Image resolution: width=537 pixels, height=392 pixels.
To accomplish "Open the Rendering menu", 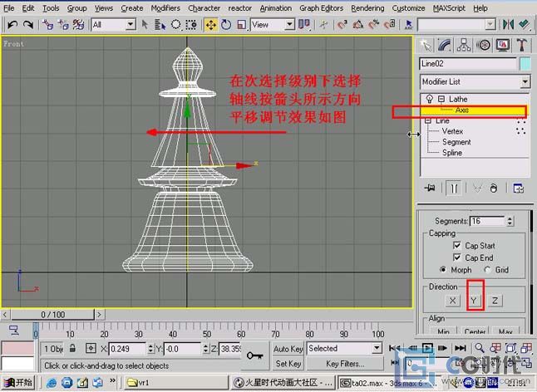I will click(x=367, y=7).
